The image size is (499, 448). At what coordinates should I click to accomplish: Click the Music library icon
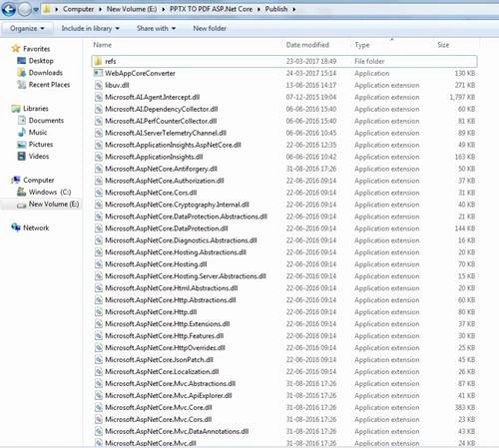[x=21, y=132]
